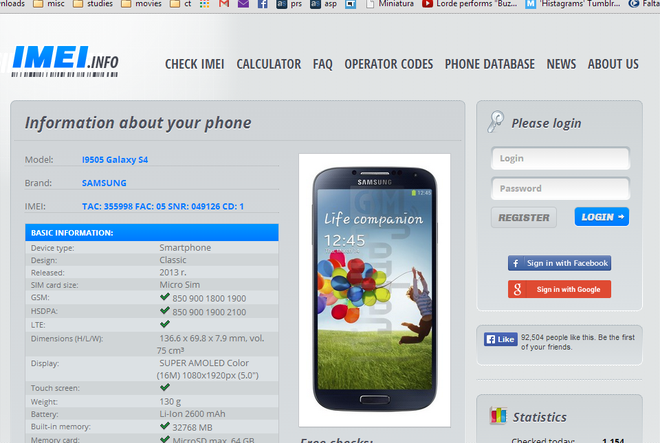Click the 92,504 people like this text
The width and height of the screenshot is (660, 443).
click(x=578, y=342)
